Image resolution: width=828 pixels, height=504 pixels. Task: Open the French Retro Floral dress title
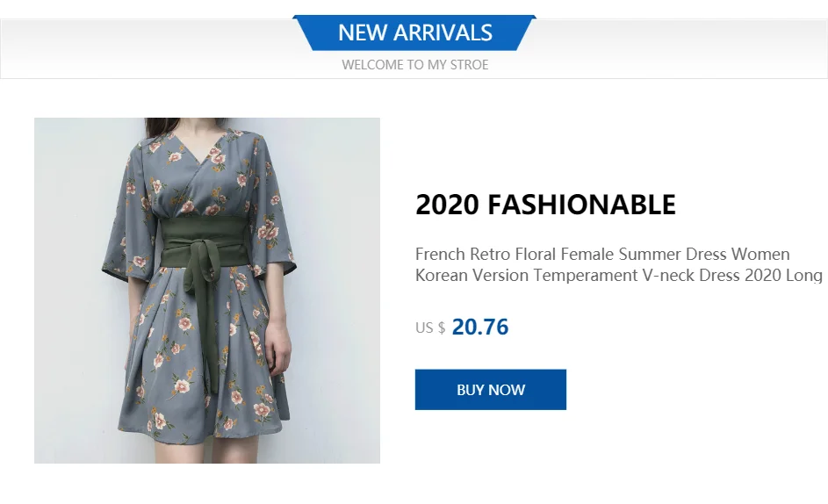(602, 255)
